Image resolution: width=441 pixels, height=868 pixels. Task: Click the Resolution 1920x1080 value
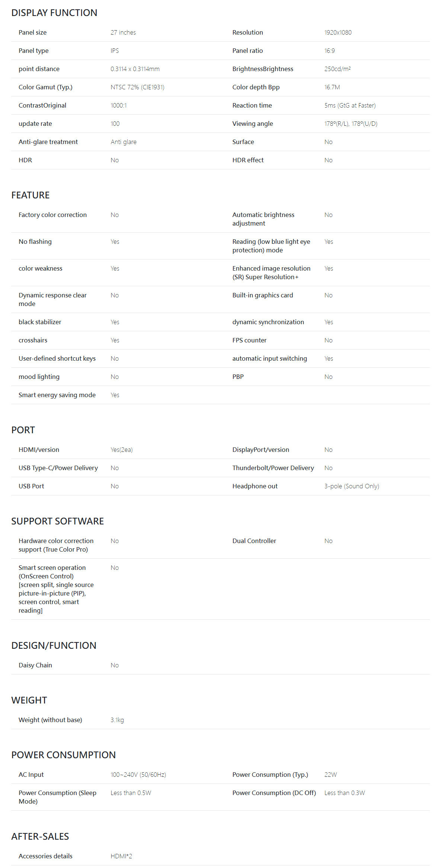(x=338, y=32)
